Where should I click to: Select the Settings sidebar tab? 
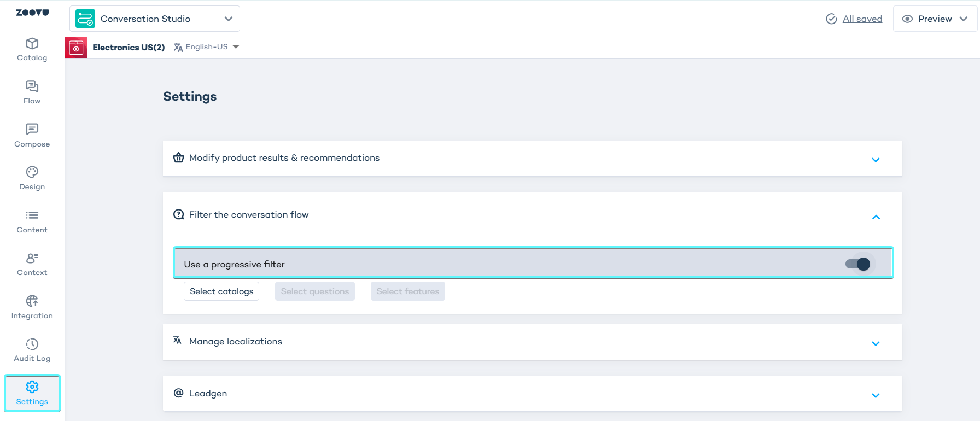point(32,393)
